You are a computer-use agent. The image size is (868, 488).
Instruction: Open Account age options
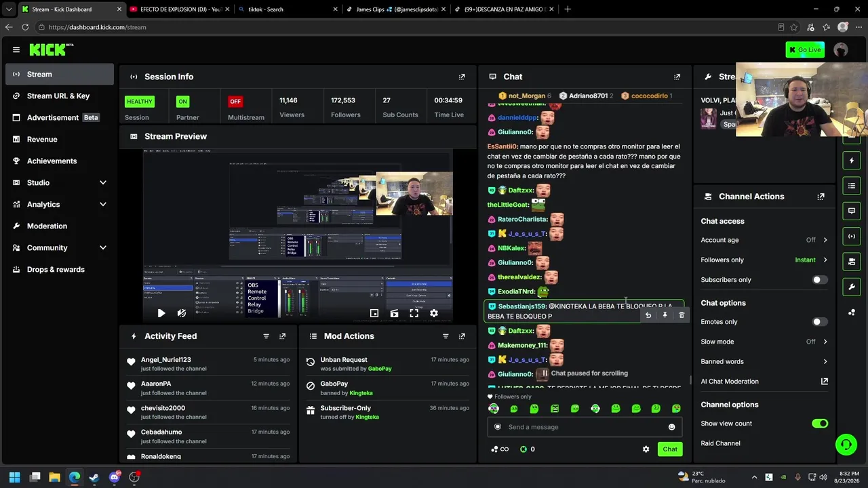pyautogui.click(x=764, y=240)
